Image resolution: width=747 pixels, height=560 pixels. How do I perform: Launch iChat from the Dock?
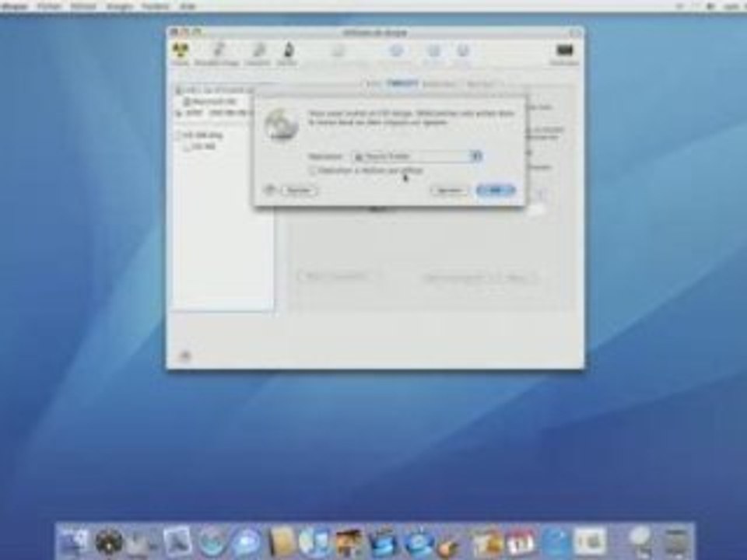click(x=246, y=541)
